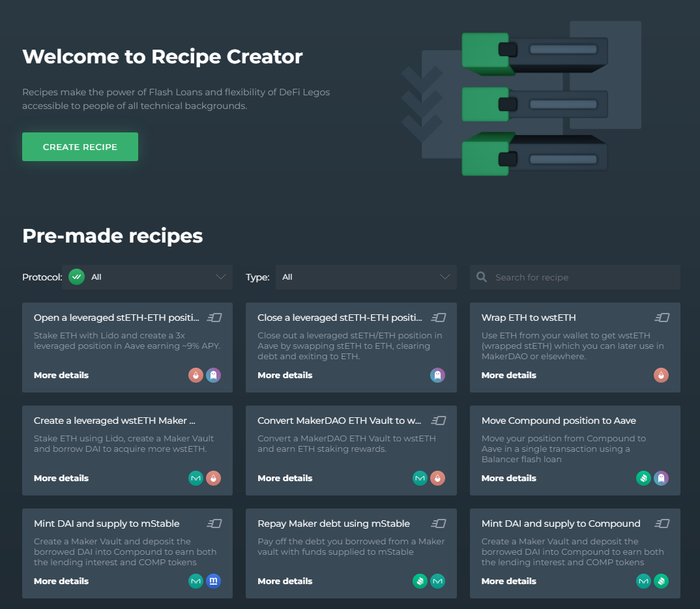
Task: Click Maker icon on Repay Maker debt card
Action: (x=438, y=581)
